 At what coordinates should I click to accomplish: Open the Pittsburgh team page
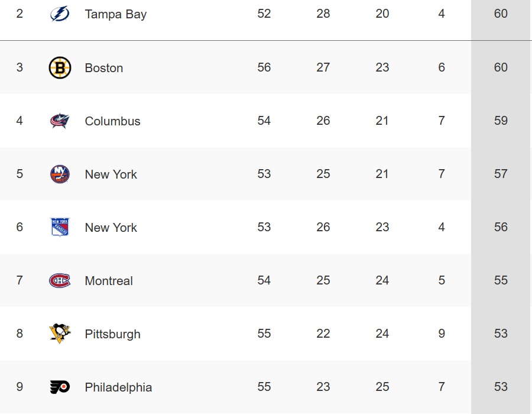tap(113, 334)
